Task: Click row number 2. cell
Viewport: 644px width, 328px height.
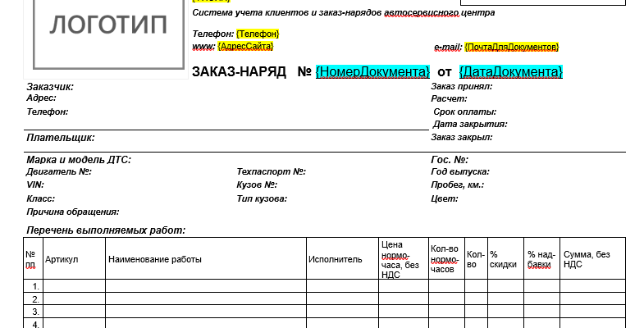Action: coord(34,298)
